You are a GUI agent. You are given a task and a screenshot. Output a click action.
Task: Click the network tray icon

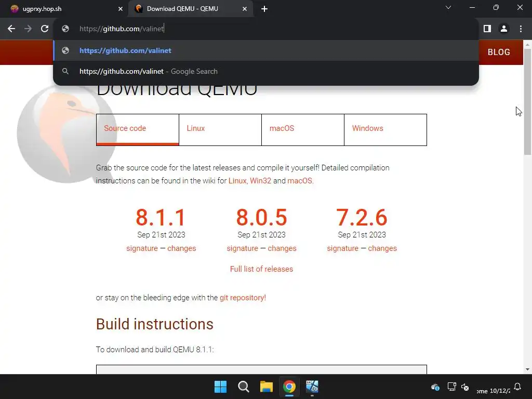pos(451,387)
